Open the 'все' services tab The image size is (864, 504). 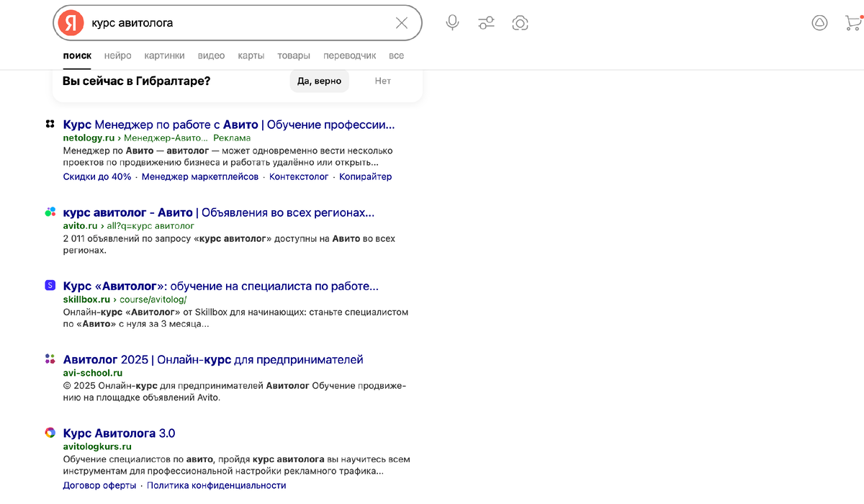tap(396, 55)
